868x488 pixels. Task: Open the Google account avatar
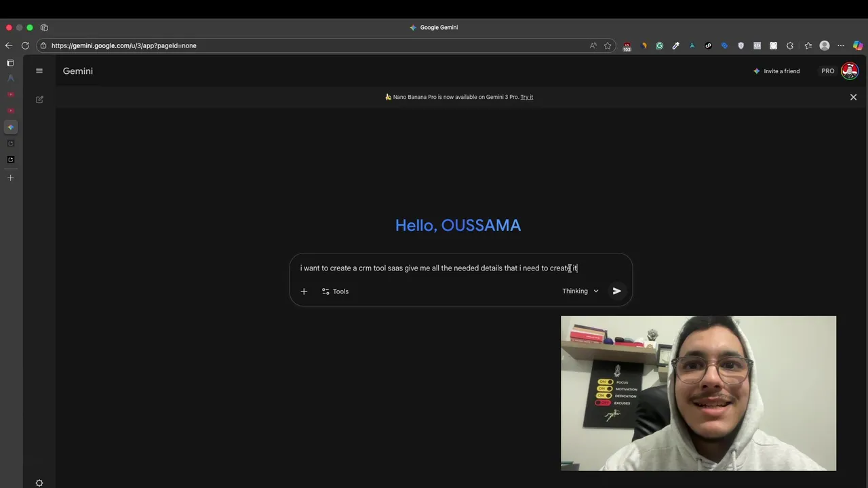850,70
